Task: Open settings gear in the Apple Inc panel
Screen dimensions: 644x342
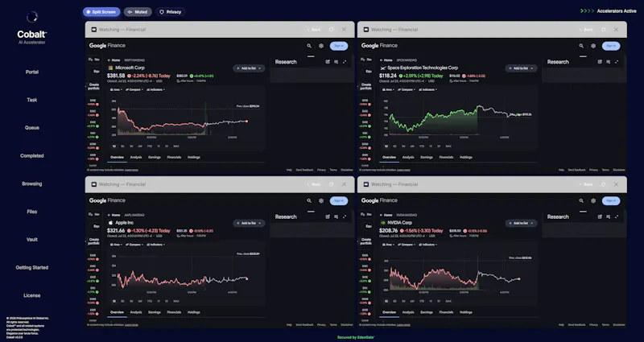Action: 321,200
